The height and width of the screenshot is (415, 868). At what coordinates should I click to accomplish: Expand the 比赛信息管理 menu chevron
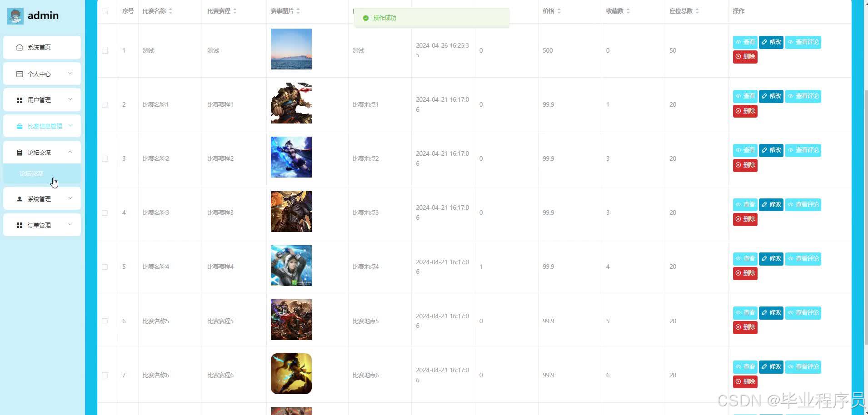(70, 125)
